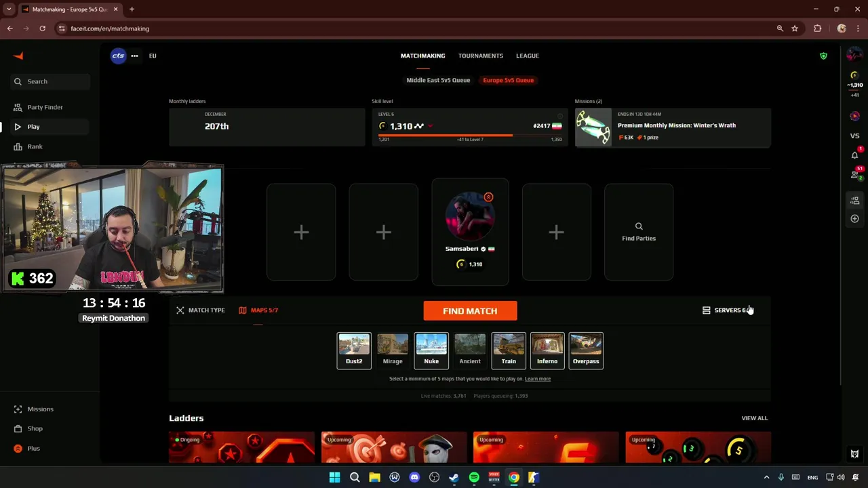868x488 pixels.
Task: Toggle the Nuke map selection
Action: pyautogui.click(x=431, y=350)
